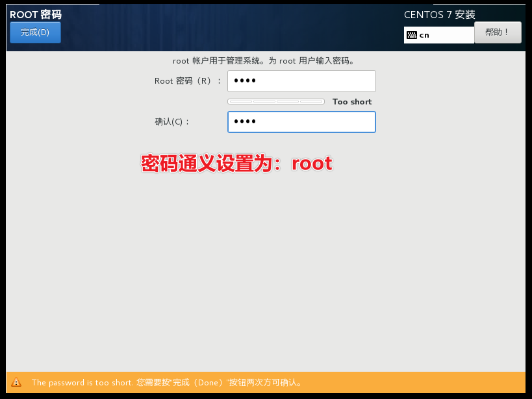Viewport: 532px width, 399px height.
Task: Click the password strength bar
Action: (x=276, y=101)
